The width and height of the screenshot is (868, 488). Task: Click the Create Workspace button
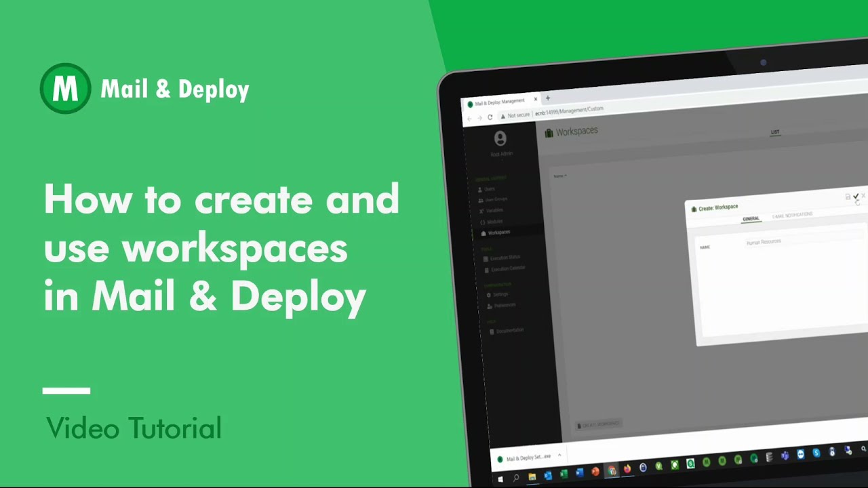click(x=598, y=424)
